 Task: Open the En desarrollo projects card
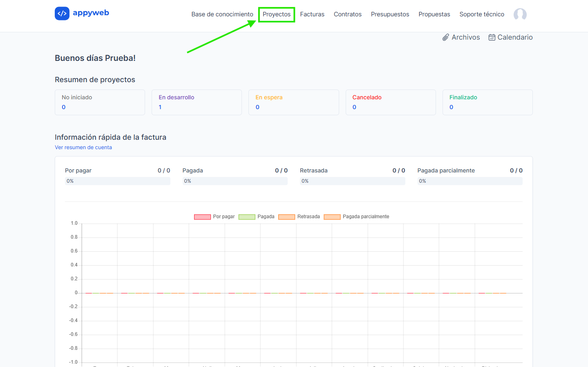coord(197,102)
